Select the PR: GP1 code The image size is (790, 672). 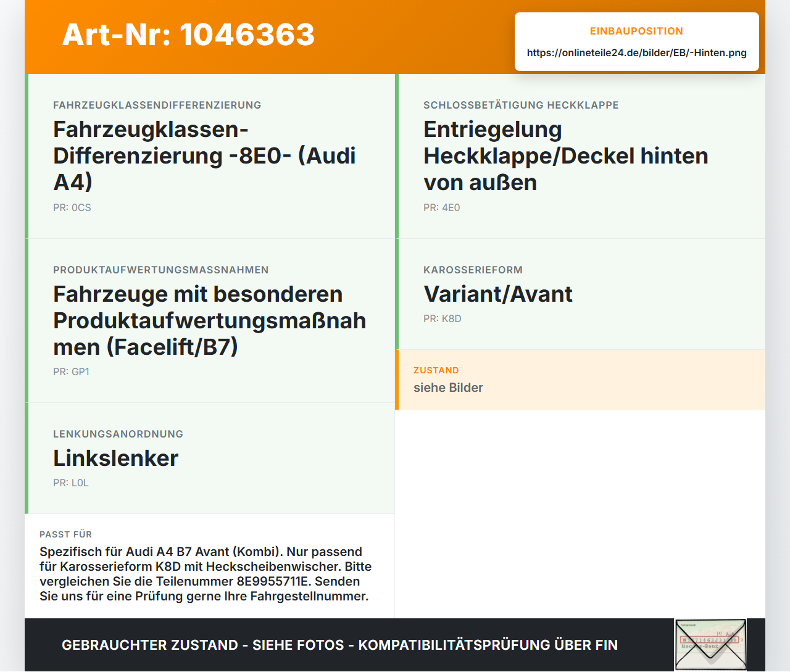[71, 372]
